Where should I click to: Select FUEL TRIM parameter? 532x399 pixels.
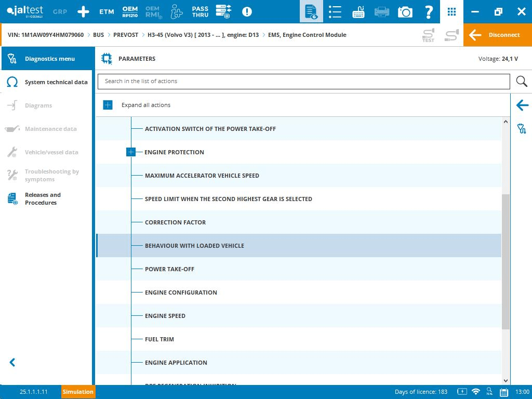click(159, 339)
